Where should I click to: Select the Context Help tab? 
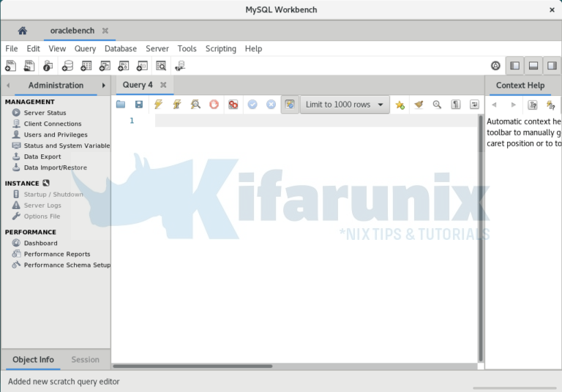pyautogui.click(x=520, y=86)
